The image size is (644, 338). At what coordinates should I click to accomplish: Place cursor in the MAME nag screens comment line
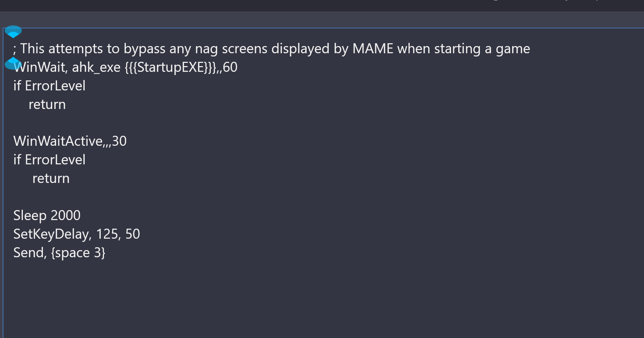272,49
